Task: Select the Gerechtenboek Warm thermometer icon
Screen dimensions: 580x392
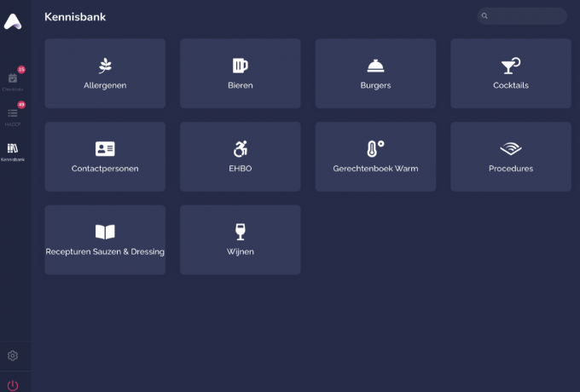Action: [375, 149]
